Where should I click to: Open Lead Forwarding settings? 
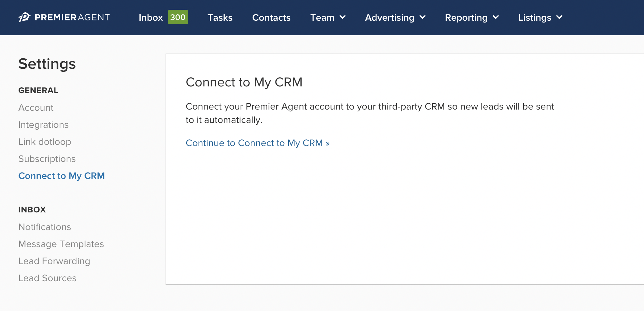click(54, 261)
